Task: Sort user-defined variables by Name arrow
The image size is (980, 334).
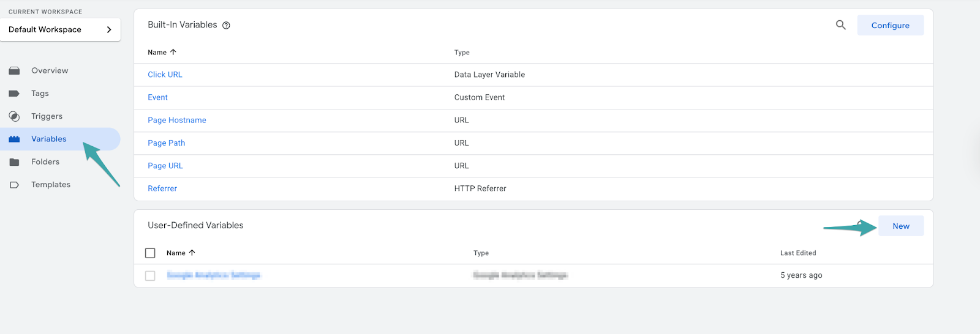Action: tap(192, 253)
